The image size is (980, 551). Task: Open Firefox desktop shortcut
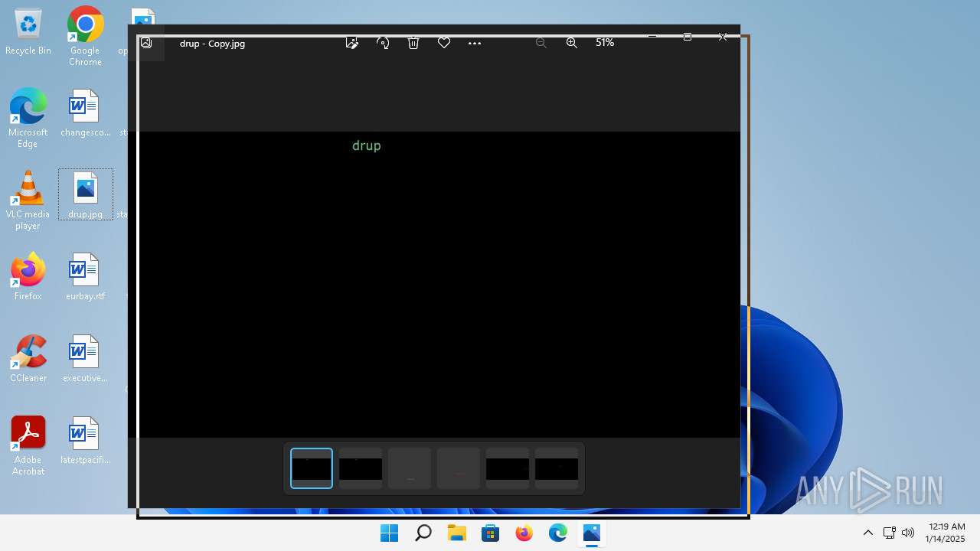click(x=28, y=276)
